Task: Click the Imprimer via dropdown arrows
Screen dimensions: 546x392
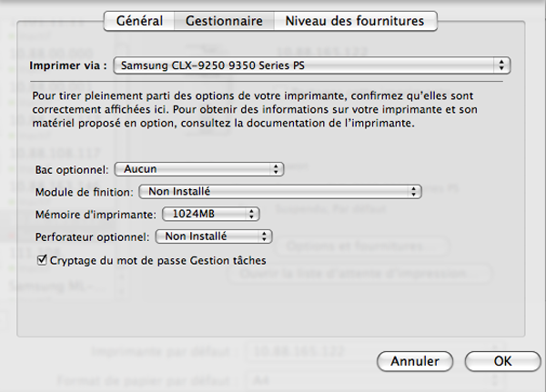Action: coord(501,65)
